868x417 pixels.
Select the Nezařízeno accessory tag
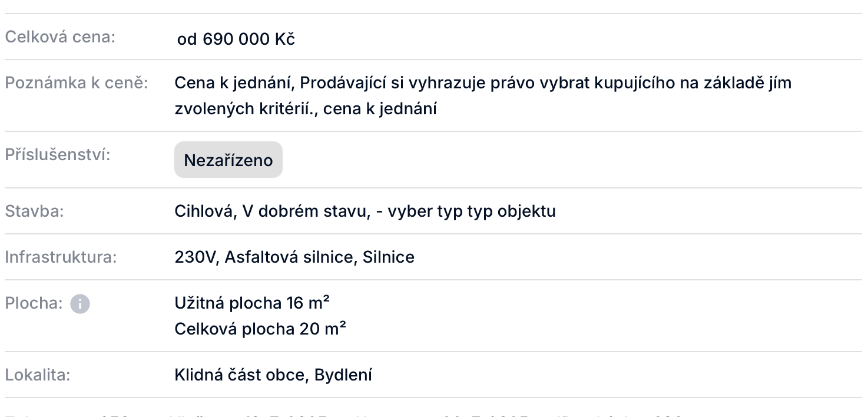[x=228, y=160]
